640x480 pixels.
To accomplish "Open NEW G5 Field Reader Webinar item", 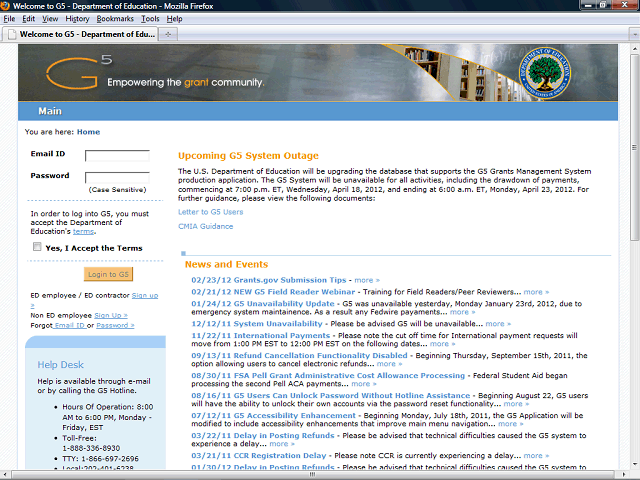I will coord(273,292).
